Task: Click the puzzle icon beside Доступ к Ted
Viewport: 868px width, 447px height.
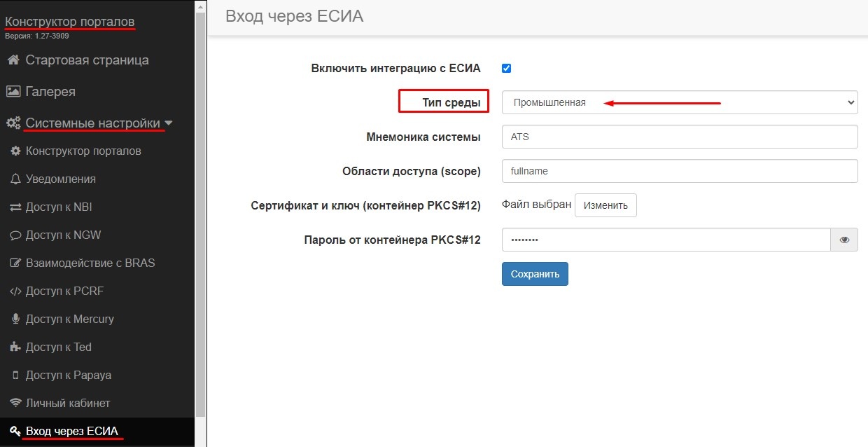Action: point(15,348)
